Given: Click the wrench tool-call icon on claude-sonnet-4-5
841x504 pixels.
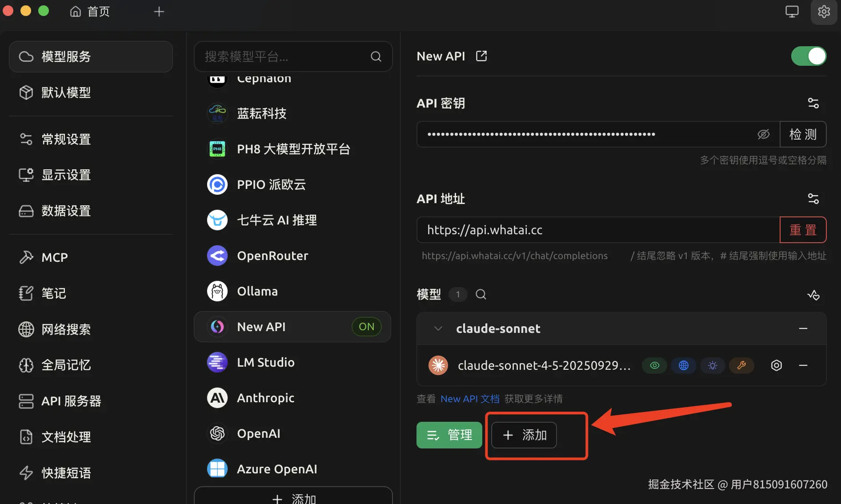Looking at the screenshot, I should 741,365.
